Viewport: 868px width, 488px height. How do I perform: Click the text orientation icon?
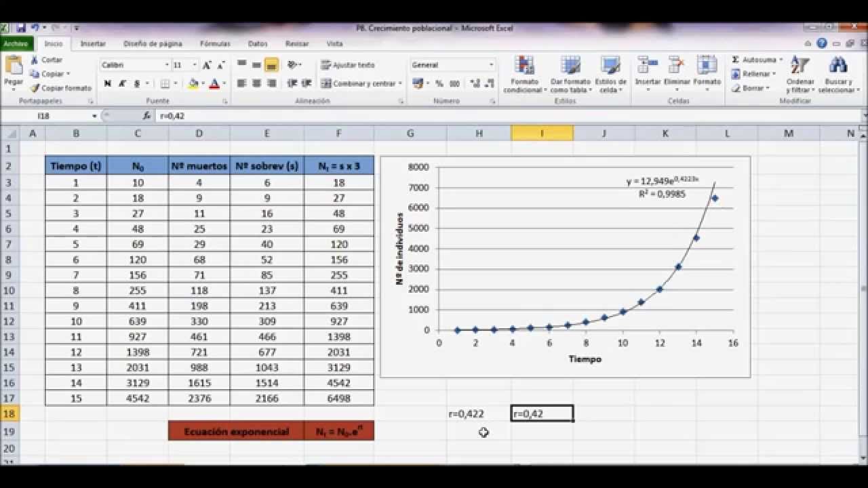click(x=292, y=65)
